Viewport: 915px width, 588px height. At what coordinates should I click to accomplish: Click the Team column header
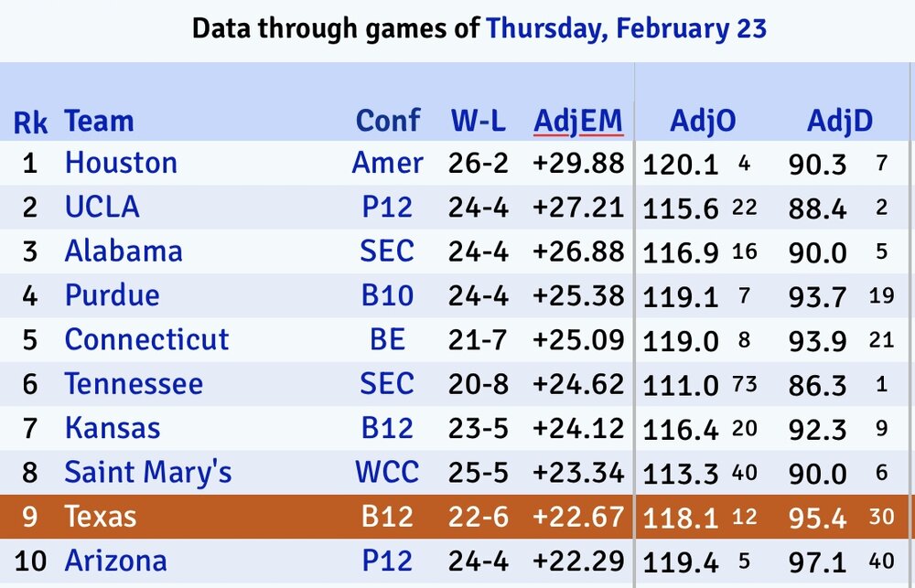click(x=99, y=121)
